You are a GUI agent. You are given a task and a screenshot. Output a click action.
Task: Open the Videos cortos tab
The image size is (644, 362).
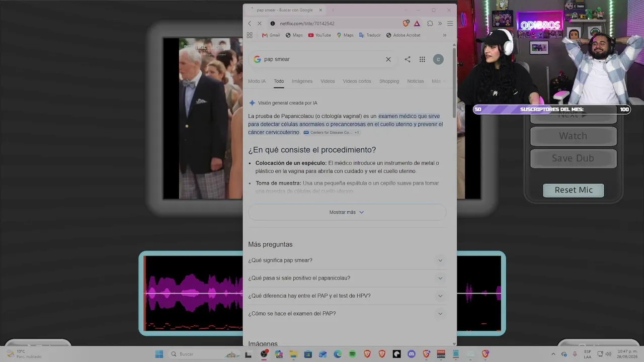(357, 81)
